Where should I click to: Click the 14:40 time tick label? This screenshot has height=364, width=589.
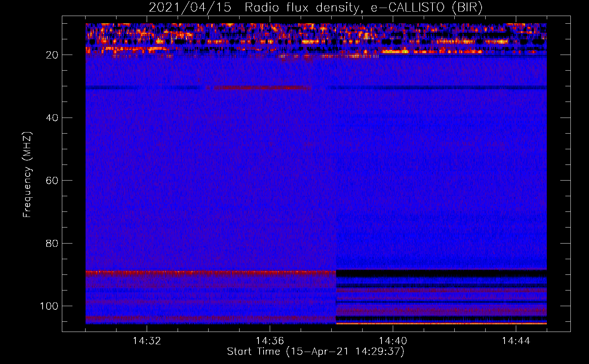click(393, 341)
